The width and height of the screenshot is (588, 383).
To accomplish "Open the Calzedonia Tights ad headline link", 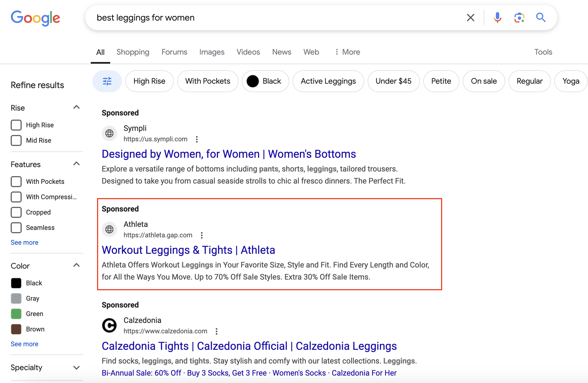I will click(249, 346).
